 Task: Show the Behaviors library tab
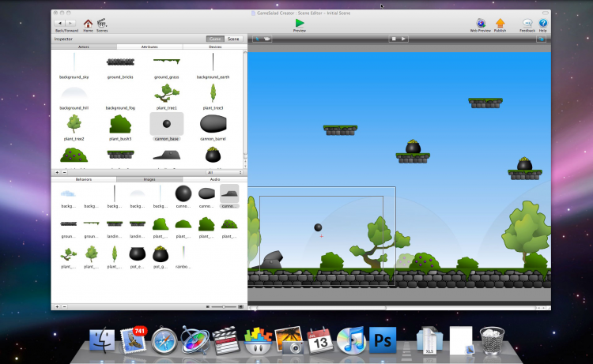[x=84, y=179]
